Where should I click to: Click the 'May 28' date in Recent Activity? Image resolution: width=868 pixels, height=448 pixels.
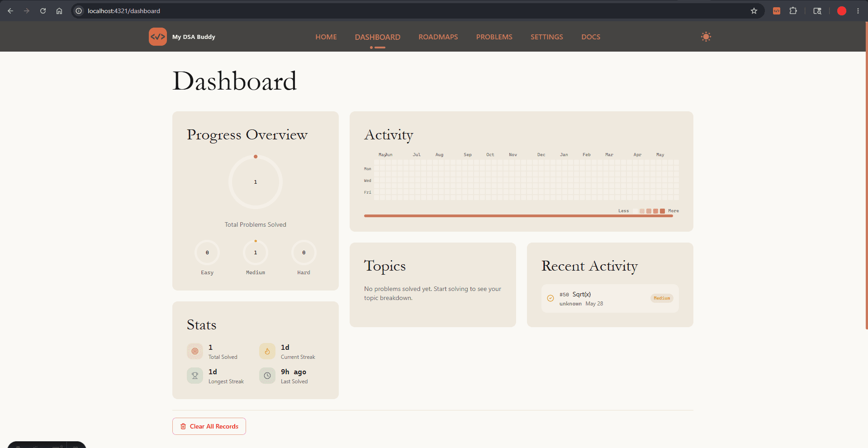[594, 304]
